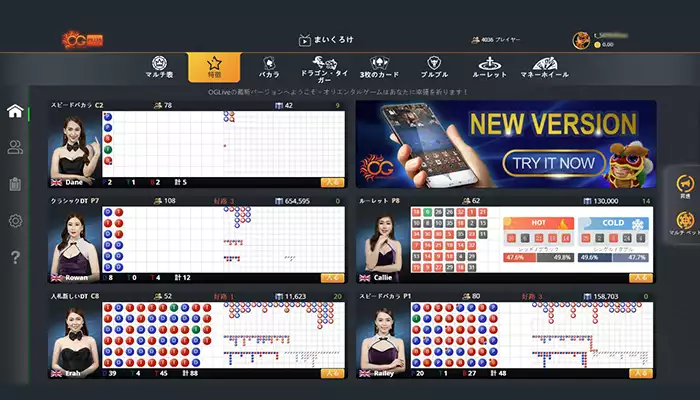Viewport: 700px width, 400px height.
Task: Open the マネーホイール tab
Action: [545, 67]
